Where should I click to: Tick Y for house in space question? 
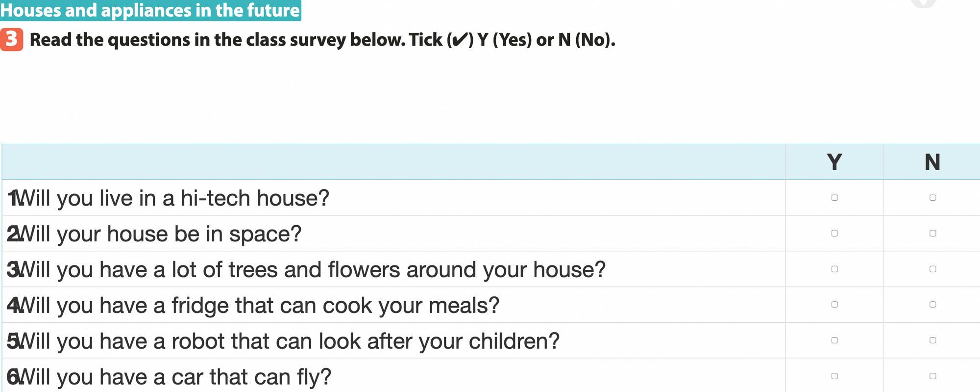(x=834, y=234)
